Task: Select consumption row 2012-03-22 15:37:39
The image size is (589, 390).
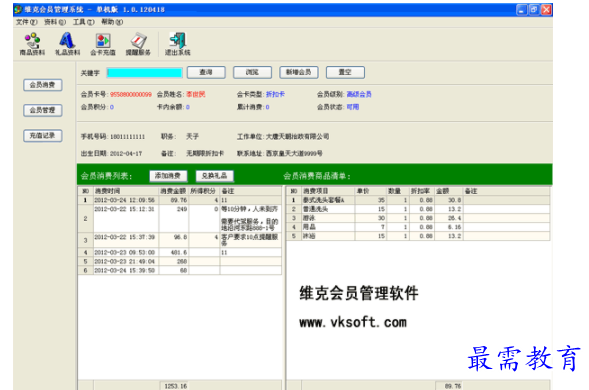Action: tap(180, 240)
